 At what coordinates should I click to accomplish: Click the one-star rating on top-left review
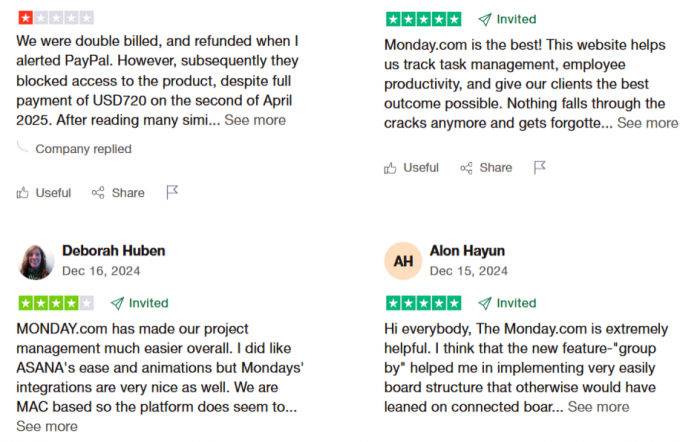click(x=56, y=18)
